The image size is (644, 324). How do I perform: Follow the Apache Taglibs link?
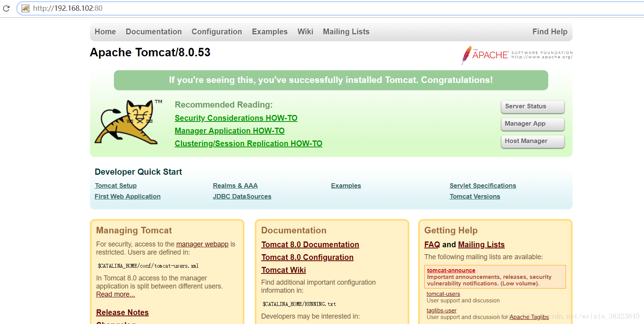pyautogui.click(x=529, y=317)
